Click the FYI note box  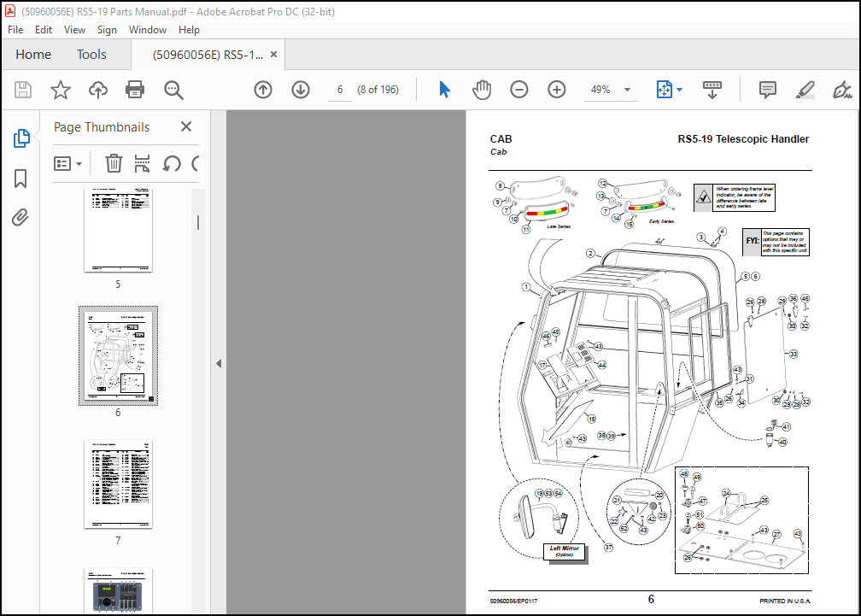click(x=776, y=242)
